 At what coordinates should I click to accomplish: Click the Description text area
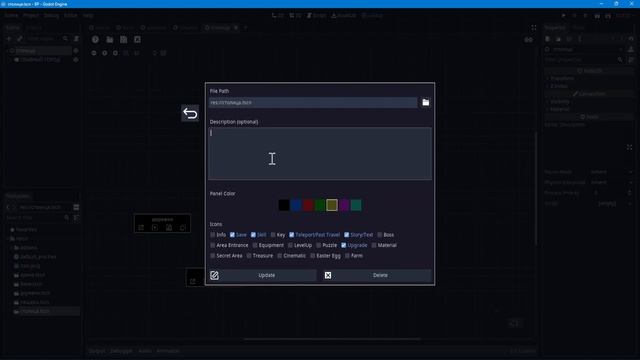tap(320, 153)
